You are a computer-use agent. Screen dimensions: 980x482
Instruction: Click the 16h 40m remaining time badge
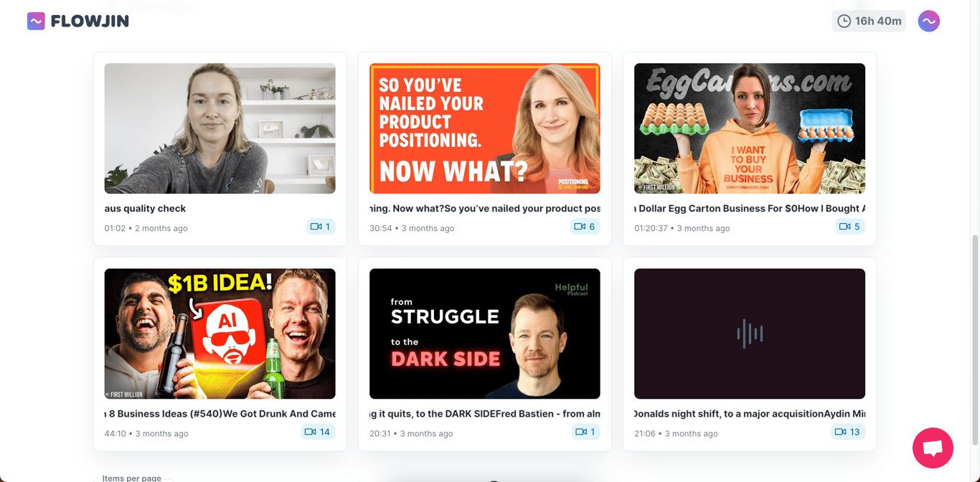click(869, 22)
